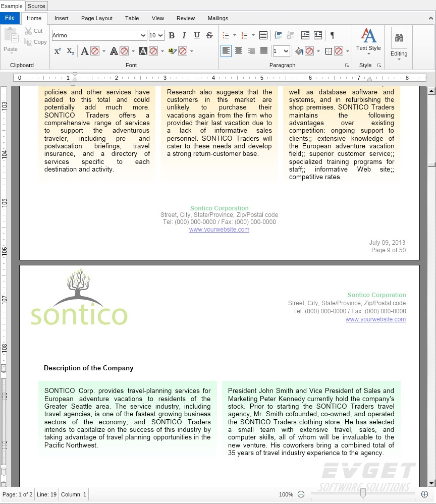Insert a bulleted list
Screen dimensions: 436x504
(226, 35)
